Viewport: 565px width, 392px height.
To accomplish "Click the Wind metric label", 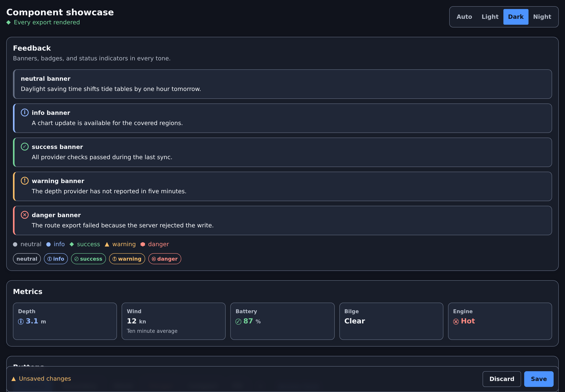I will (x=134, y=311).
